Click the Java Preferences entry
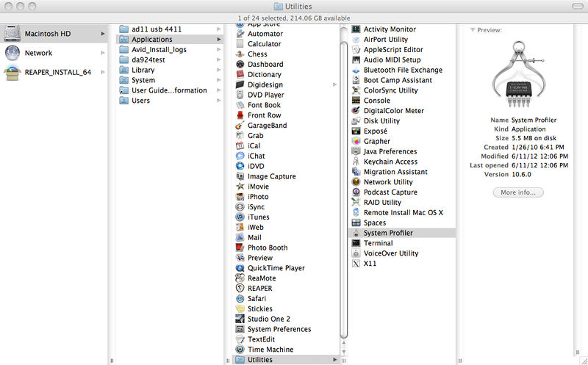 click(x=390, y=151)
